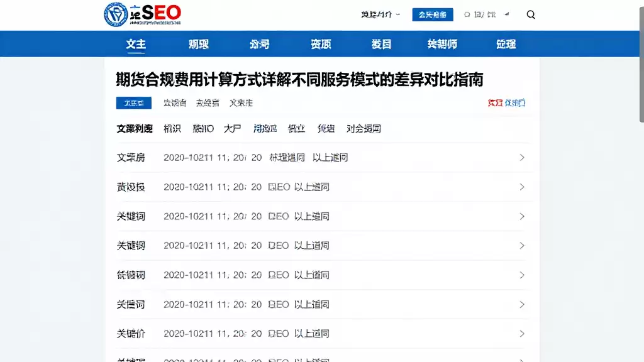Viewport: 644px width, 362px height.
Task: Open the 数目 item in the blue navigation bar
Action: point(381,44)
